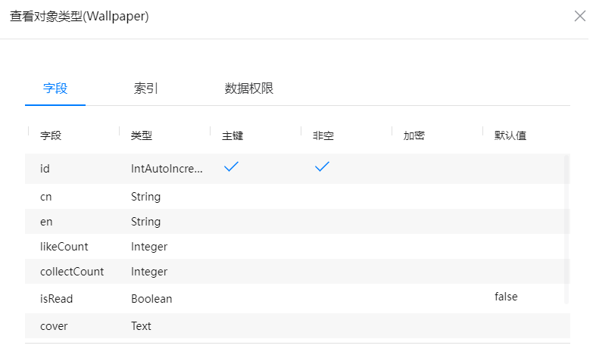Screen dimensions: 593x364
Task: Click the 主键 checkmark in the id row
Action: pyautogui.click(x=232, y=167)
